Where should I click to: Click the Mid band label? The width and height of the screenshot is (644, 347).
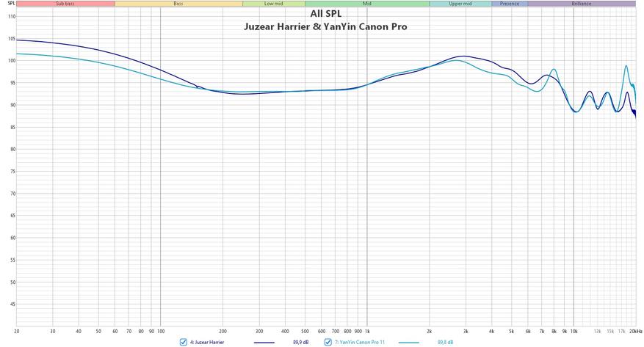366,4
